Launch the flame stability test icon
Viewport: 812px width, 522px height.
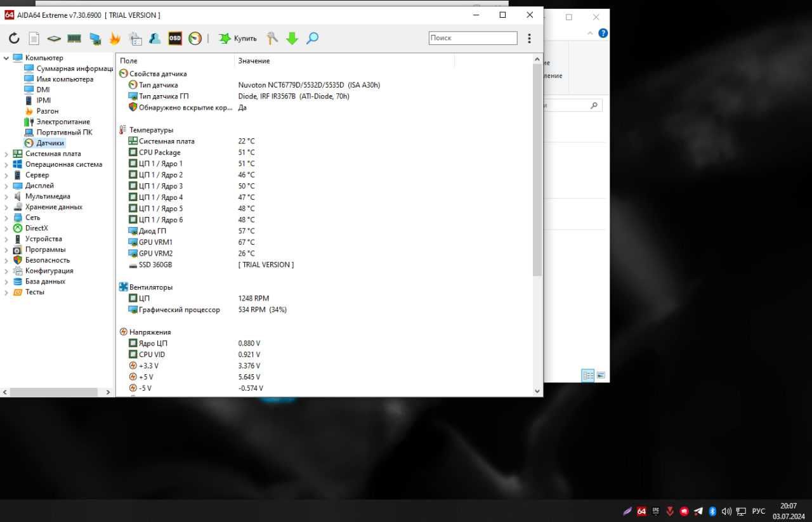pos(115,39)
